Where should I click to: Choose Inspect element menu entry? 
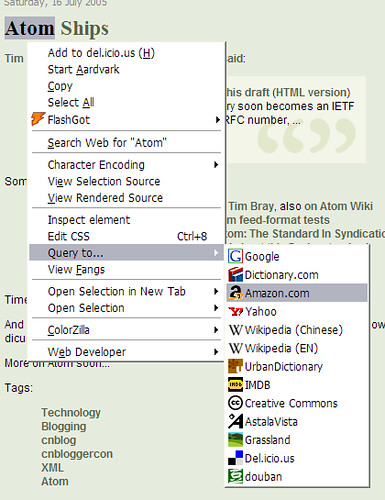126,220
